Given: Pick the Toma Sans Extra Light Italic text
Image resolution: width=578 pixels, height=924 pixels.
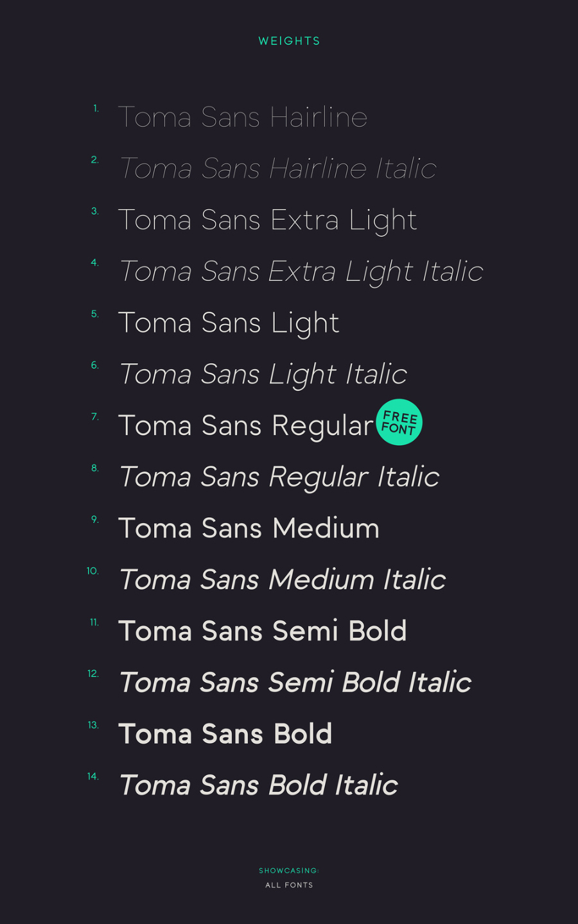Looking at the screenshot, I should tap(301, 271).
